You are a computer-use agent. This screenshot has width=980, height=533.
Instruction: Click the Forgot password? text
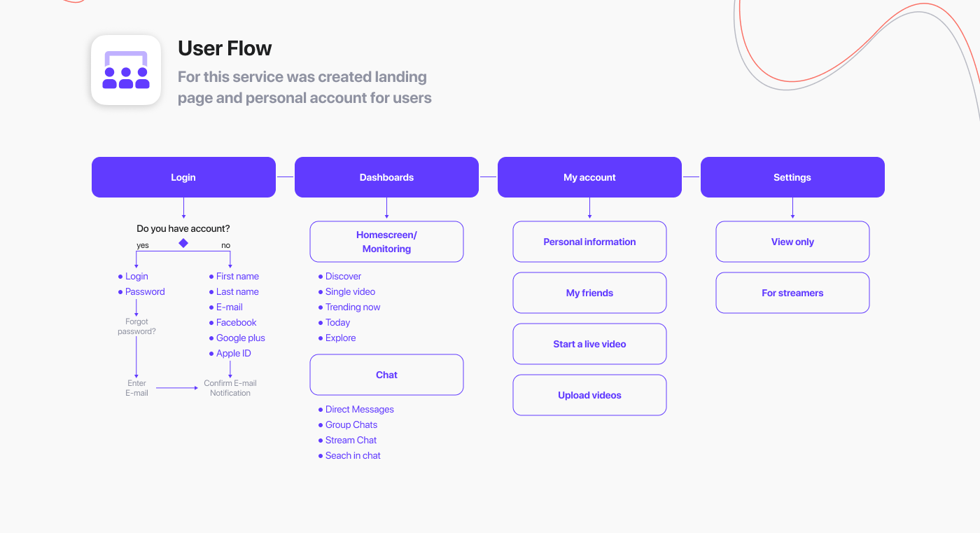coord(136,326)
